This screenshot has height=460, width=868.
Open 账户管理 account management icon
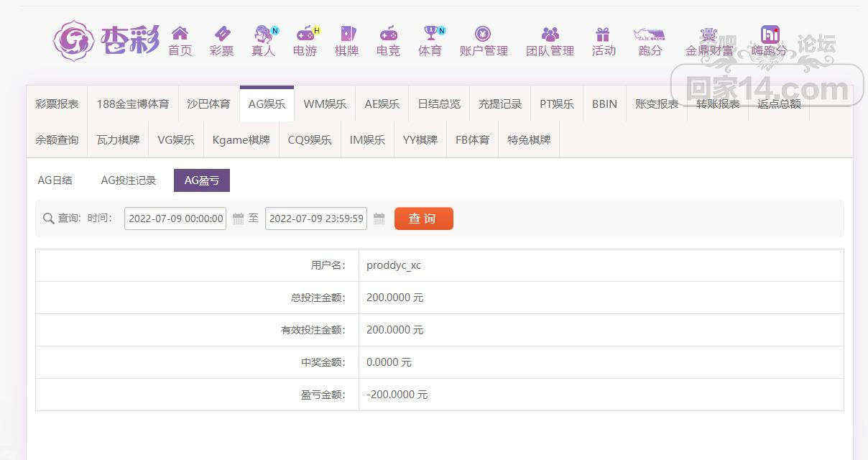pyautogui.click(x=483, y=34)
